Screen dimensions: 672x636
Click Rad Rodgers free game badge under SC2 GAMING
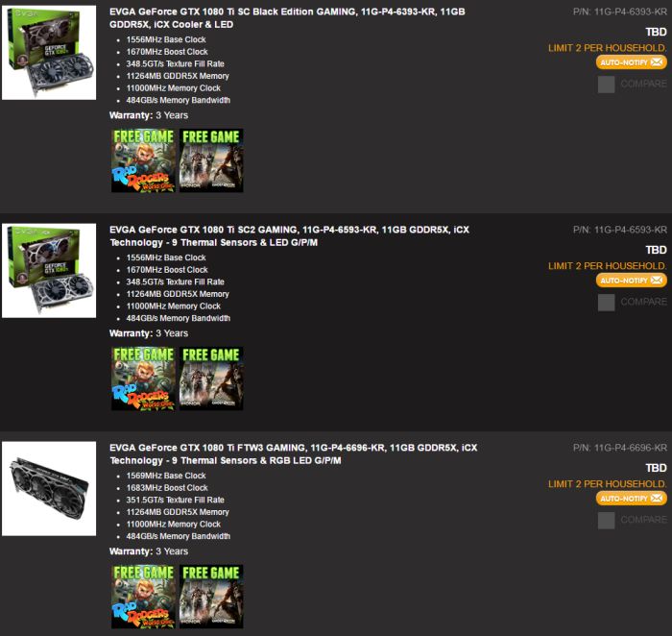pyautogui.click(x=143, y=379)
